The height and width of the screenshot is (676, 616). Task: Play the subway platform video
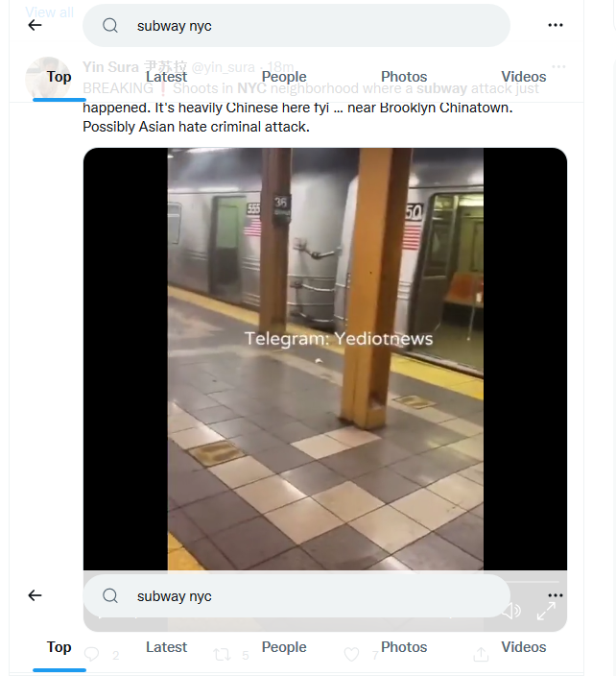click(x=325, y=359)
